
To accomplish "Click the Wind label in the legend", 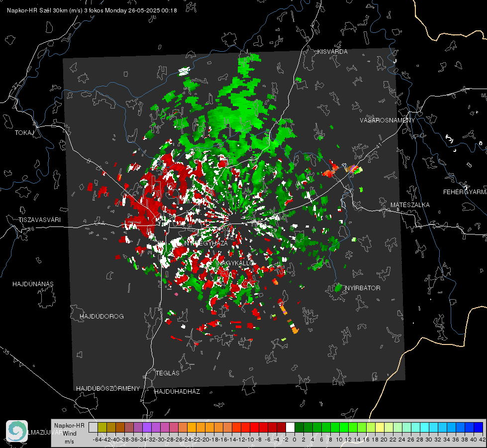I will pyautogui.click(x=70, y=433).
